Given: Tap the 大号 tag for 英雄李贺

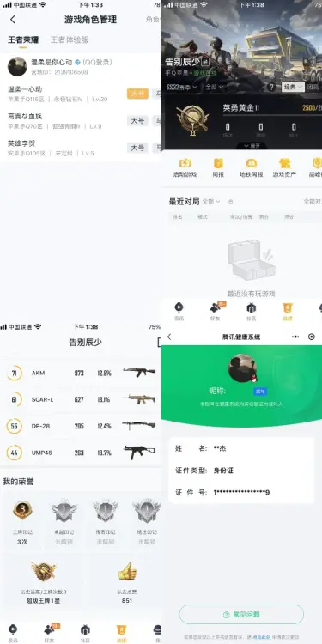Looking at the screenshot, I should [x=137, y=148].
